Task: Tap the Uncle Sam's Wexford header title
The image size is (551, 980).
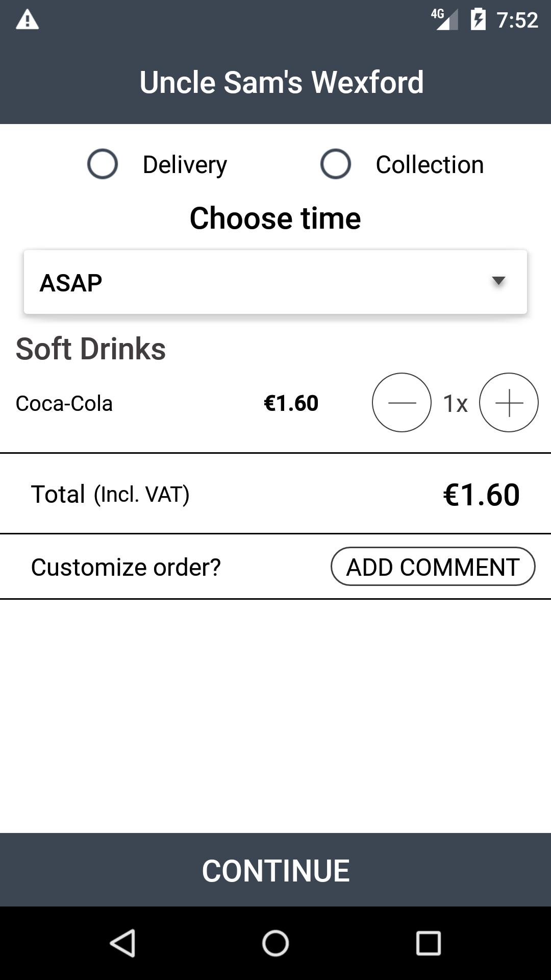Action: 282,82
